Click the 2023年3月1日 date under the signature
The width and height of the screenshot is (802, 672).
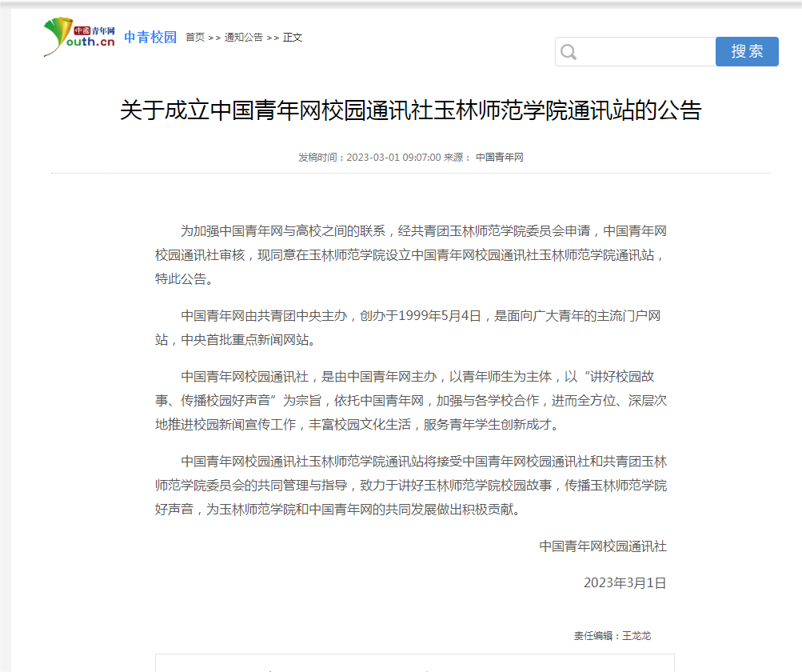pos(624,582)
